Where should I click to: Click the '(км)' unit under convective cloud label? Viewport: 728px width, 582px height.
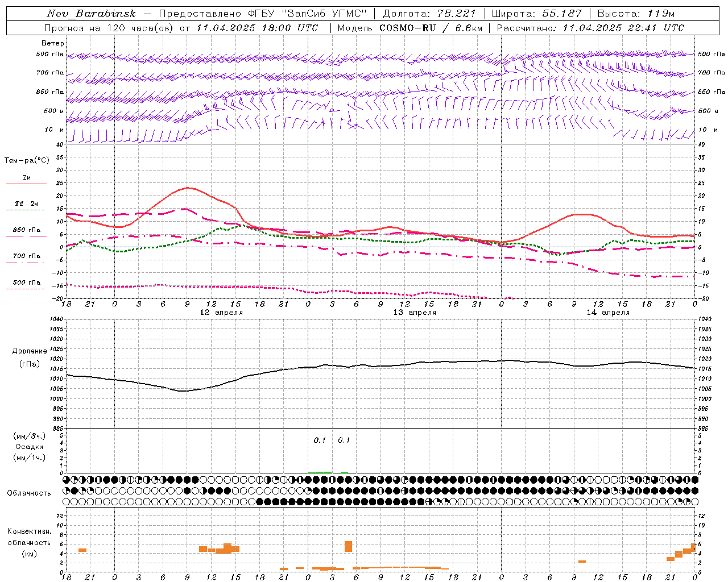[30, 554]
